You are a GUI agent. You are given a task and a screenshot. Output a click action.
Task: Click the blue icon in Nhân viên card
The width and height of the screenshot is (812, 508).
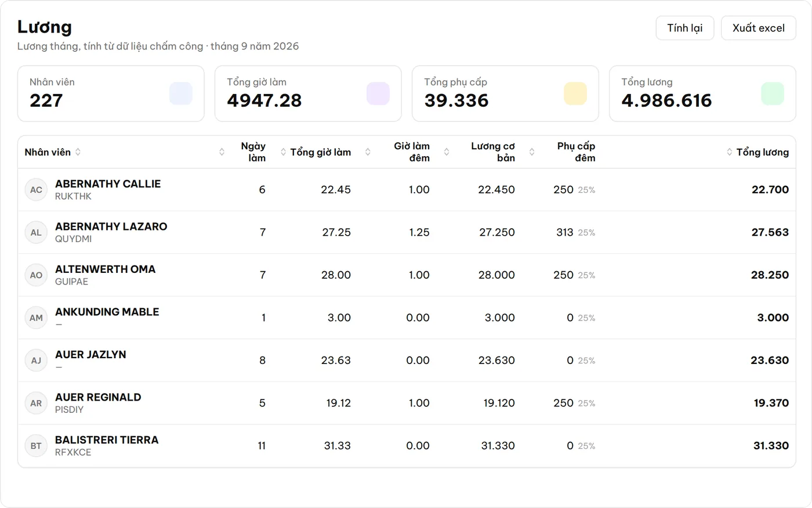181,93
